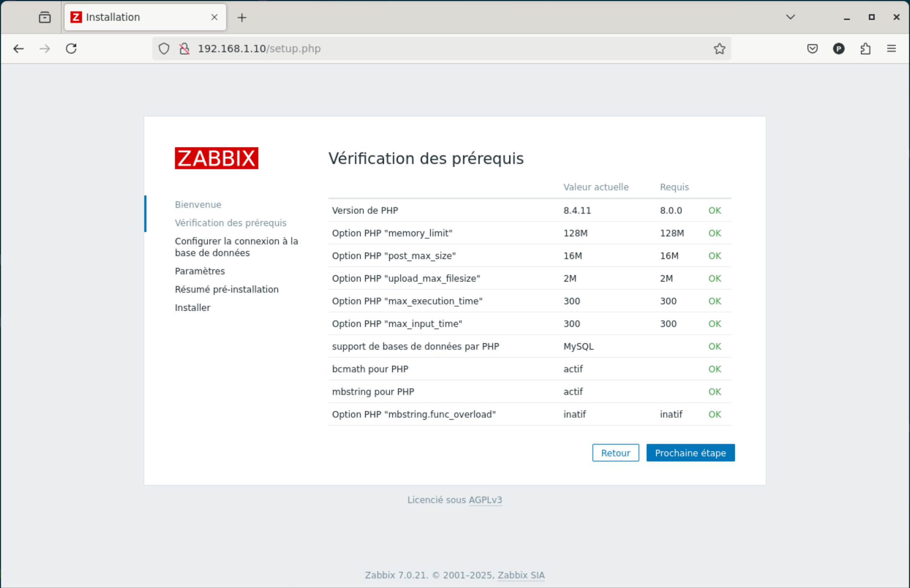Click the required PHP version 8.0.0
Screen dimensions: 910x588
point(671,210)
